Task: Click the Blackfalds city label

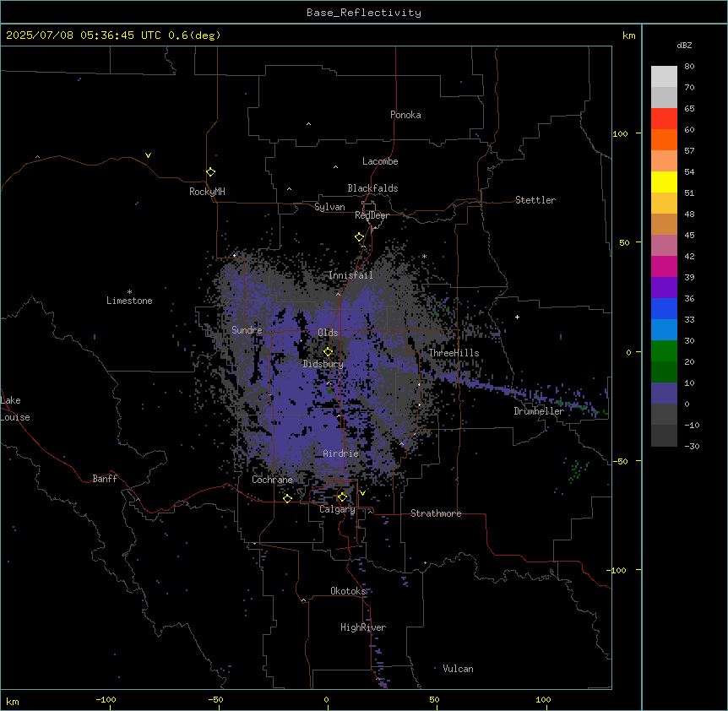Action: coord(372,188)
